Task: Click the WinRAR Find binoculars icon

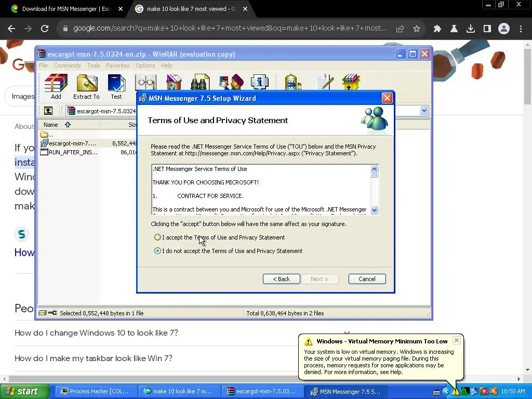Action: pyautogui.click(x=200, y=83)
